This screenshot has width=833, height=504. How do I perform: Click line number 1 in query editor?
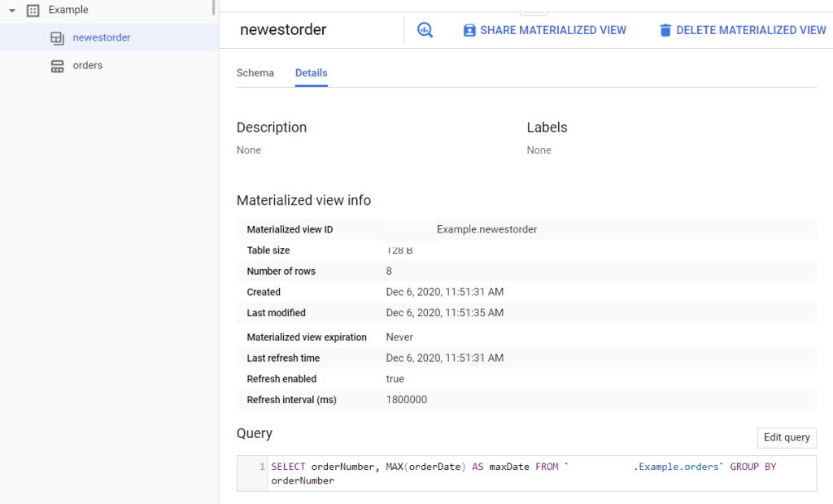tap(261, 467)
